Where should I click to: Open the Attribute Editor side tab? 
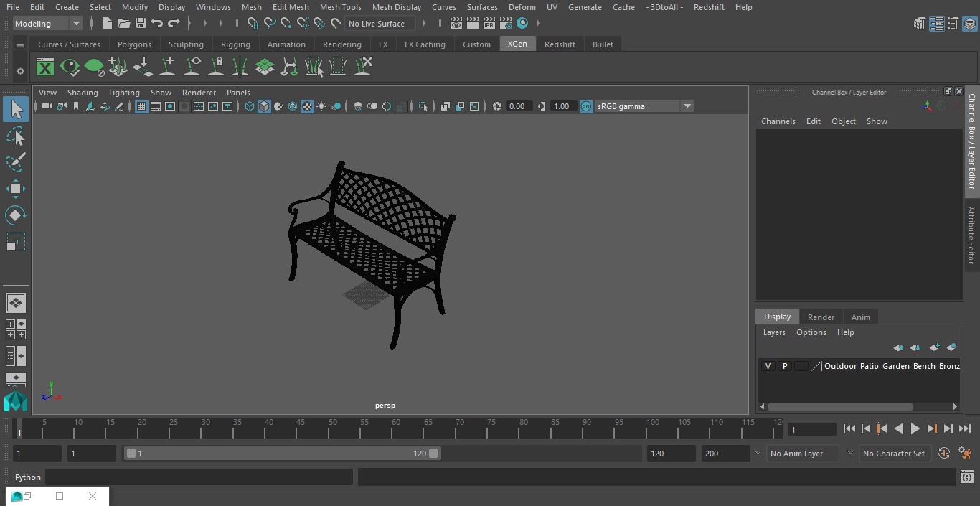click(971, 235)
